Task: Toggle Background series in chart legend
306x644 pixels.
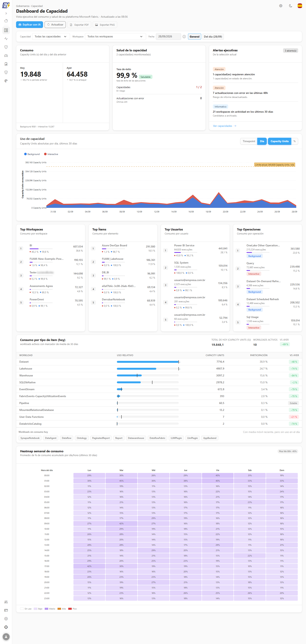Action: tap(32, 154)
